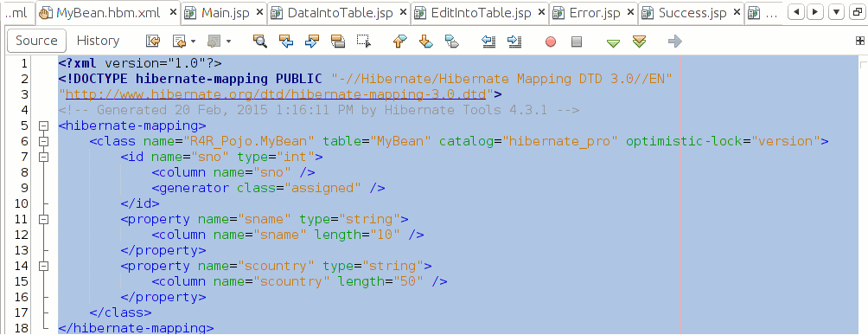
Task: Collapse the sname property fold on line 11
Action: point(44,219)
